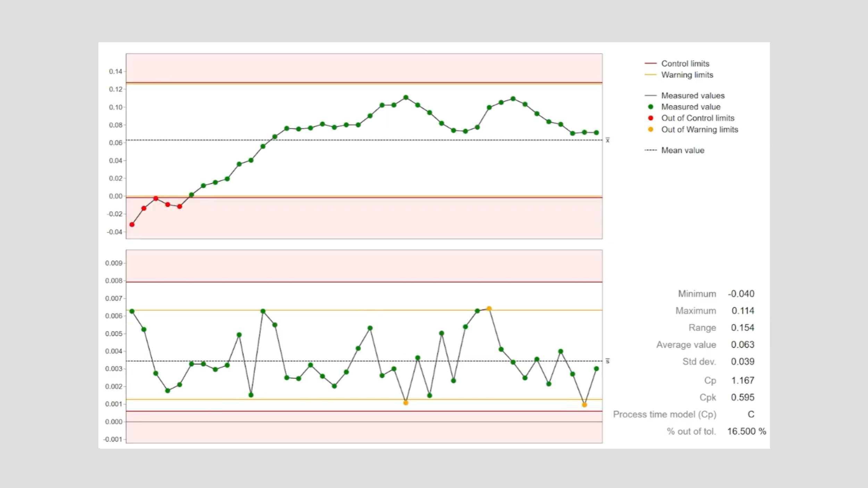
Task: Click the Measured values line legend
Action: [692, 95]
